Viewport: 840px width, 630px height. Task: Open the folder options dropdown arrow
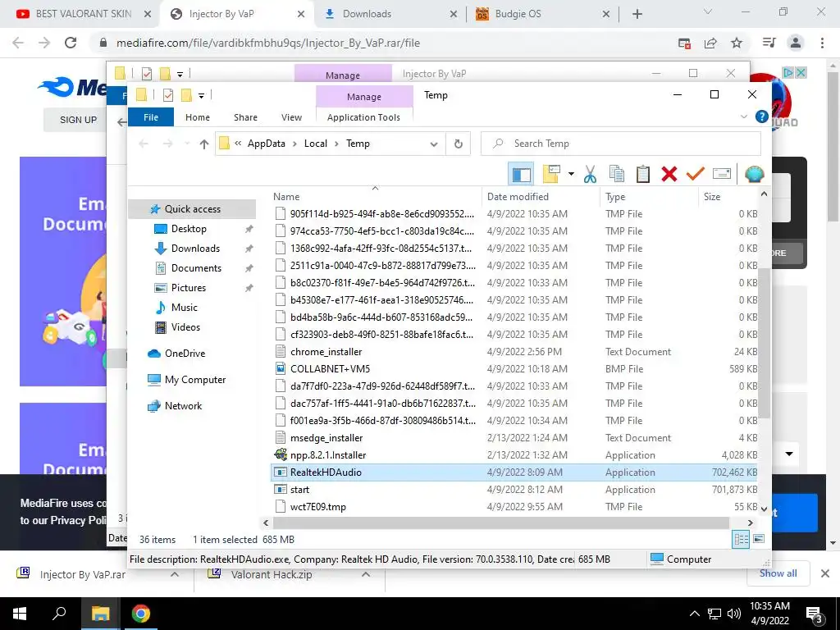pos(571,174)
